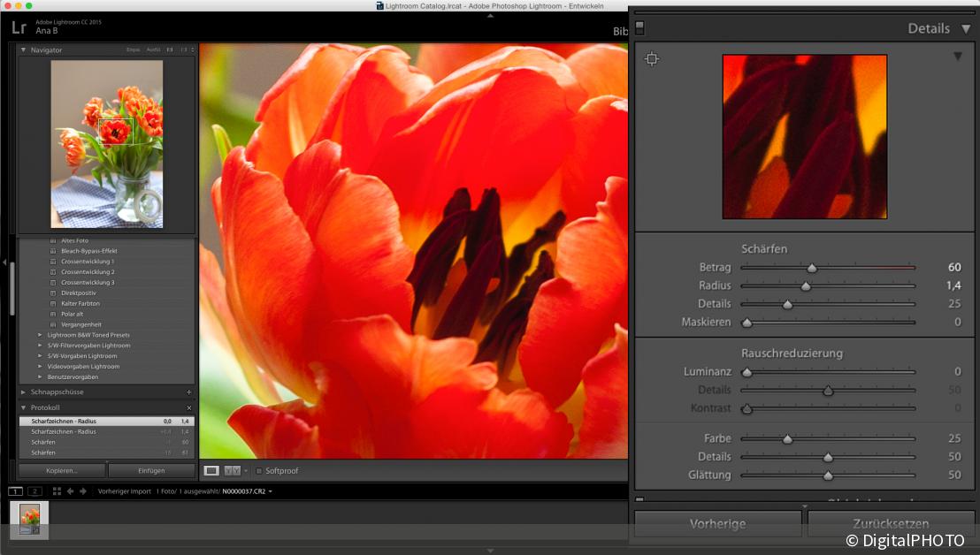
Task: Hide the filmstrip using the bottom edge arrow
Action: tap(490, 551)
